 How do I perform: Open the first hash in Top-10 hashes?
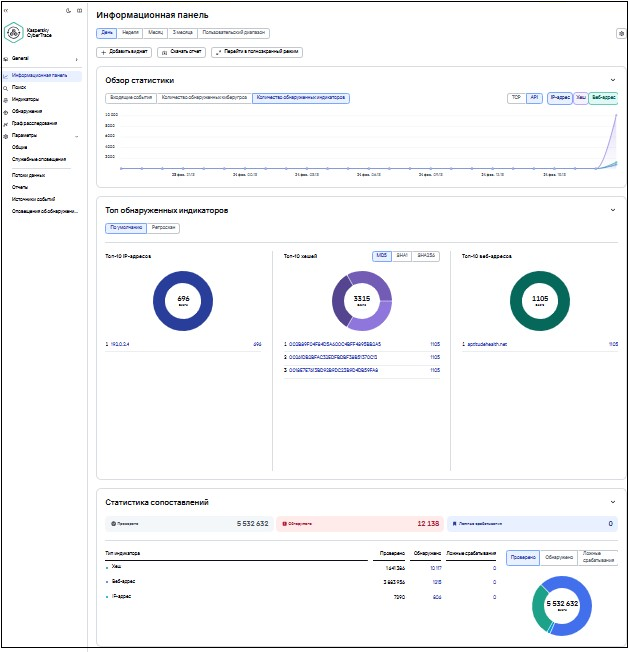[x=335, y=344]
